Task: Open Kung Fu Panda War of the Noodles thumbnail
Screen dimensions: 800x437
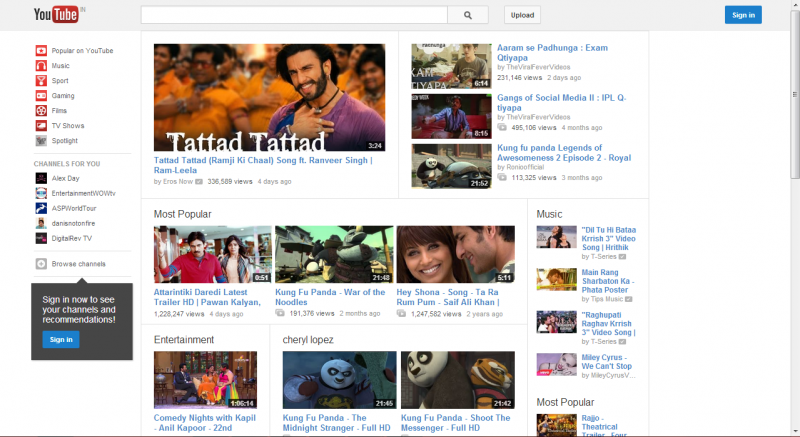Action: coord(333,254)
